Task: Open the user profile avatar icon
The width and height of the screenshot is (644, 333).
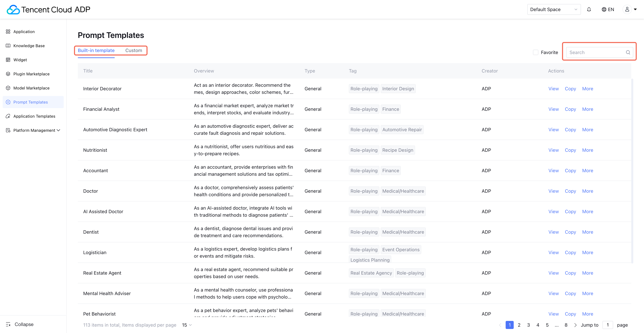Action: tap(627, 10)
